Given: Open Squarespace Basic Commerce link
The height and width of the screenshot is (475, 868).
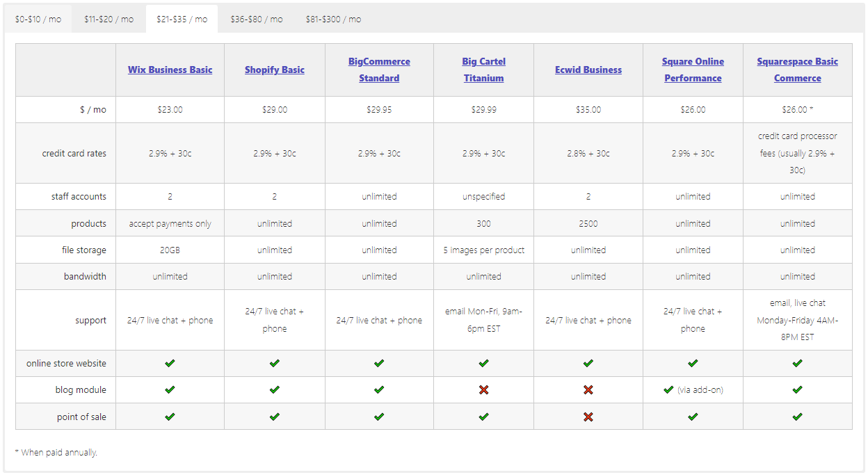Looking at the screenshot, I should pyautogui.click(x=798, y=70).
